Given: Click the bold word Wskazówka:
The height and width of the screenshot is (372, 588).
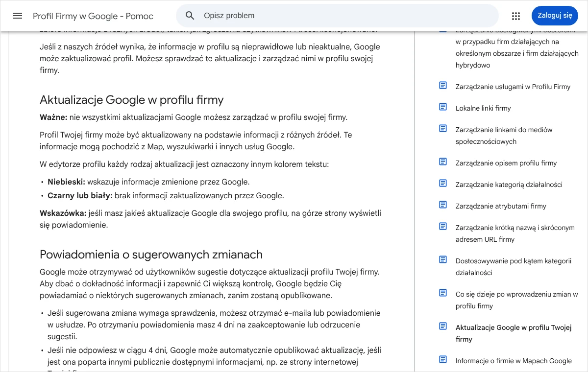Looking at the screenshot, I should coord(63,213).
